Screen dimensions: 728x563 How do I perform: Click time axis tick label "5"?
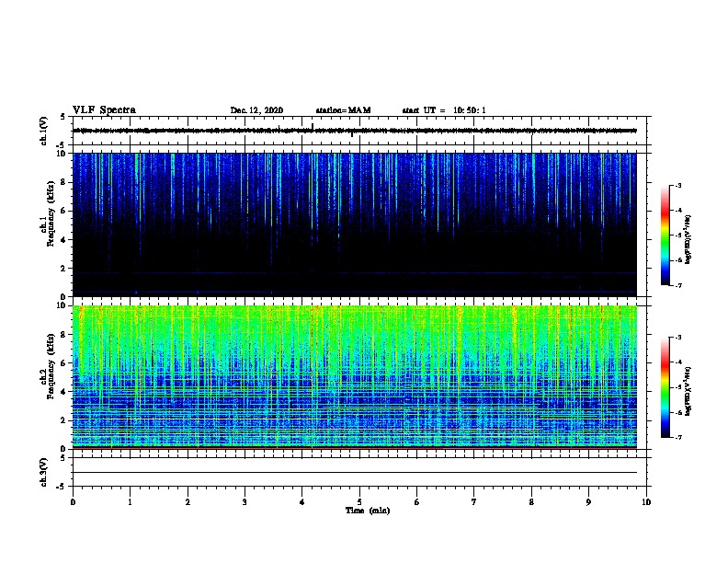359,501
